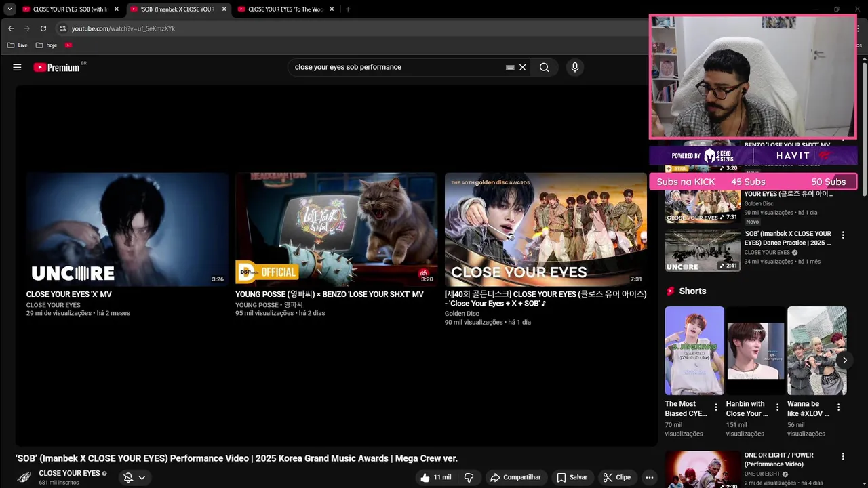Image resolution: width=868 pixels, height=488 pixels.
Task: Clear the search box with the X icon
Action: pos(523,67)
